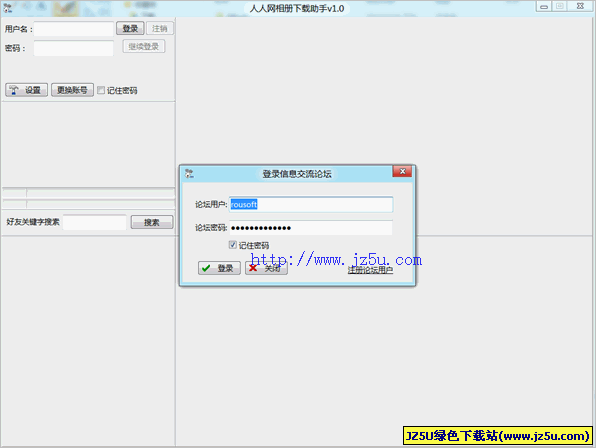Enable 记住密码 checkbox in the main window
This screenshot has height=448, width=596.
tap(101, 90)
